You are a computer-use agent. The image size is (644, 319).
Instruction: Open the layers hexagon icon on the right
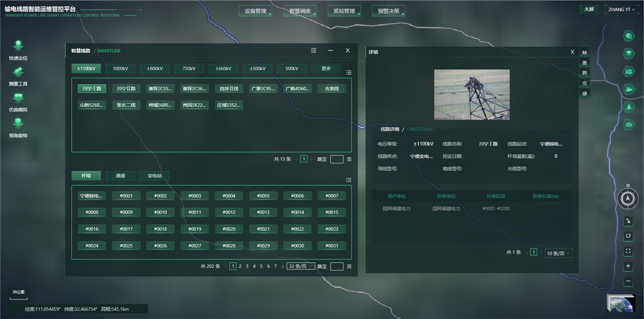pos(628,53)
